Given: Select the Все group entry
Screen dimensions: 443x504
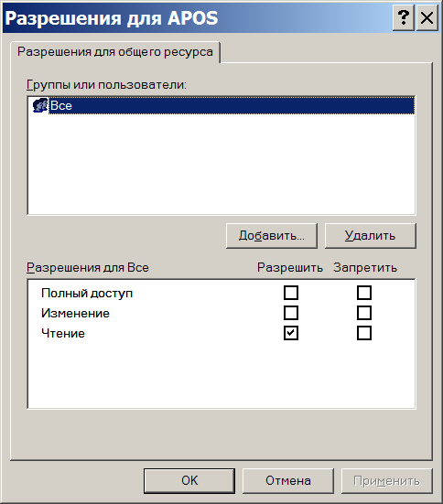Looking at the screenshot, I should (x=221, y=105).
